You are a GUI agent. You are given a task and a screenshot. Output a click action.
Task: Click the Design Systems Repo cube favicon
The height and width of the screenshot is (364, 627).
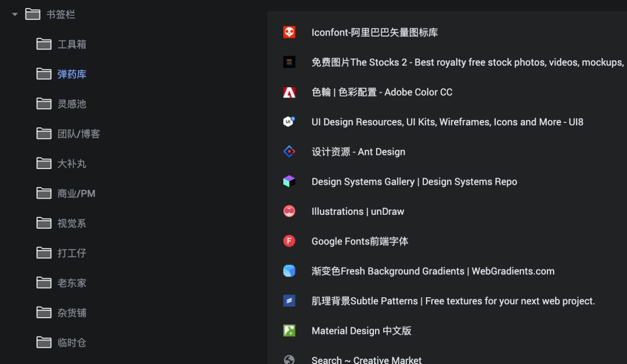click(x=289, y=181)
